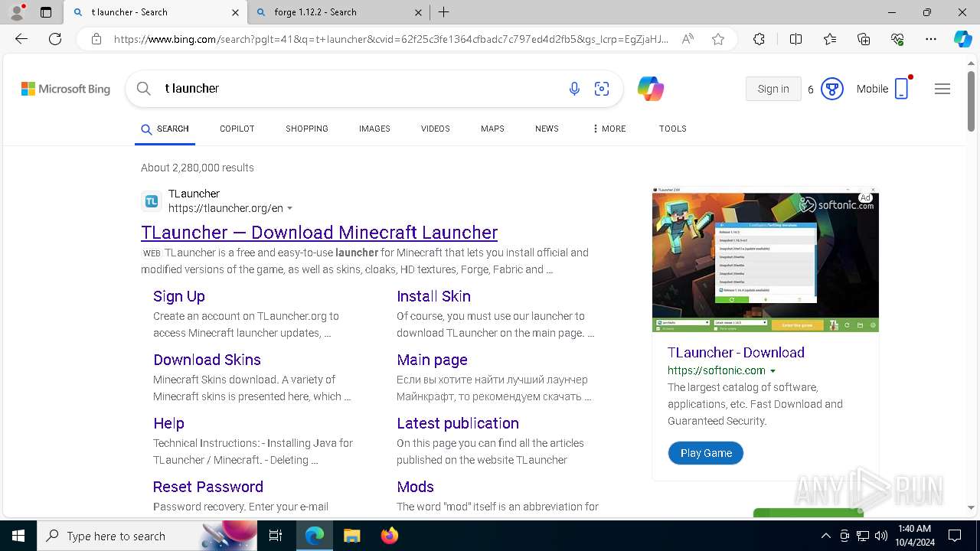Viewport: 980px width, 551px height.
Task: Add page to favorites star
Action: pyautogui.click(x=718, y=39)
